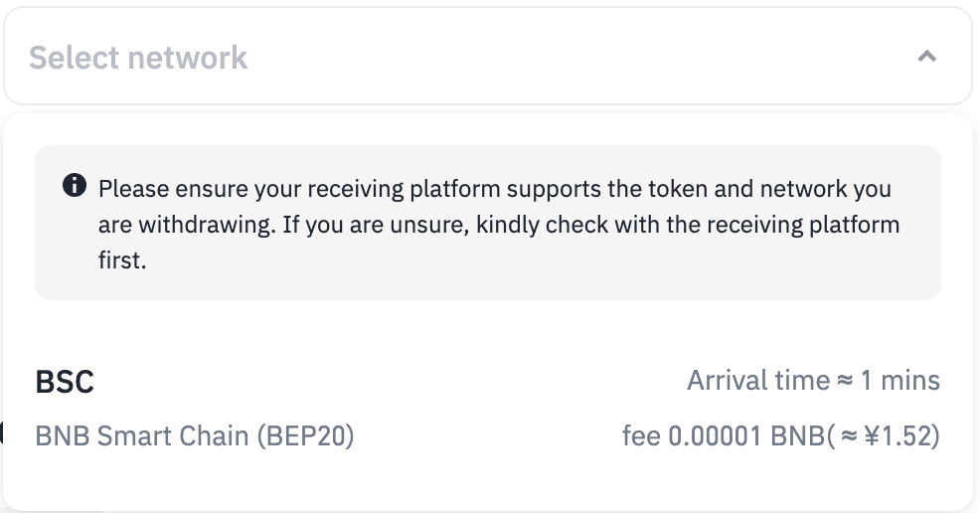The width and height of the screenshot is (980, 513).
Task: Select the BSC network option
Action: [65, 382]
